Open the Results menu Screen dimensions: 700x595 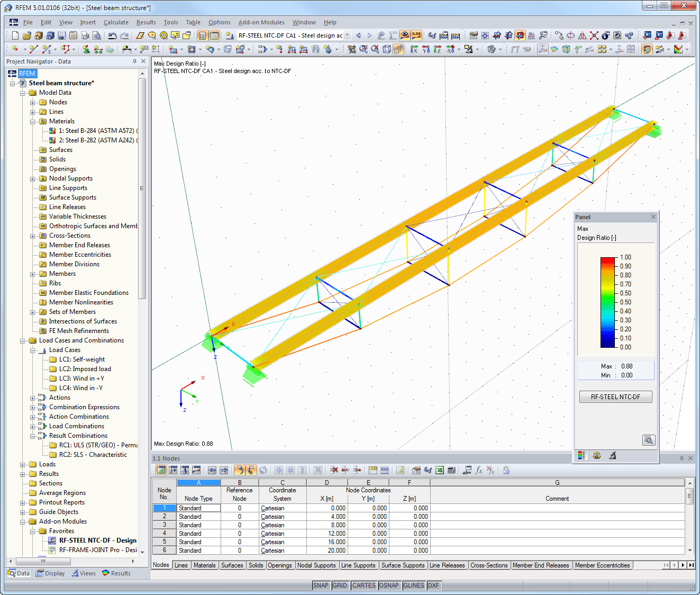pyautogui.click(x=146, y=22)
